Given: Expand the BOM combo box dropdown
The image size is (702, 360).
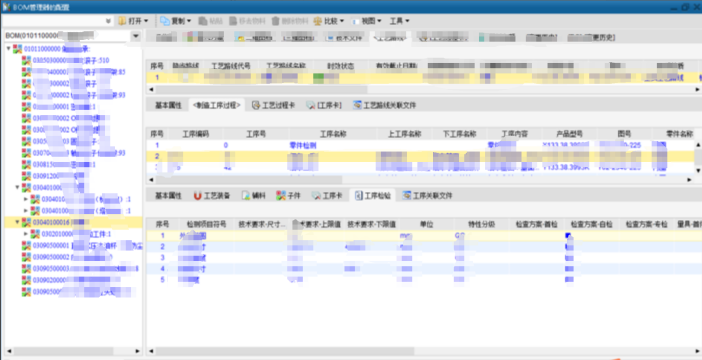Looking at the screenshot, I should [136, 36].
